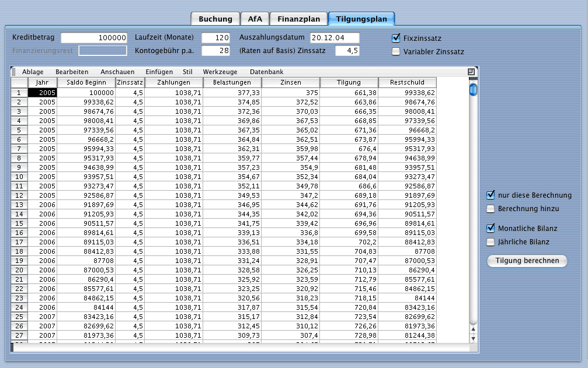This screenshot has height=368, width=588.
Task: Select the Zinsen column header
Action: 291,82
